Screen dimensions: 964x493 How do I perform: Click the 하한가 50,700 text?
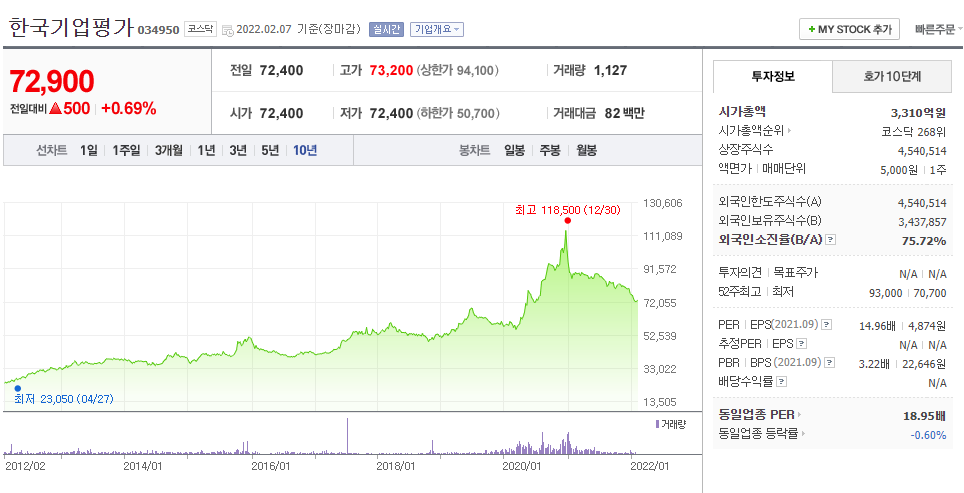point(457,113)
